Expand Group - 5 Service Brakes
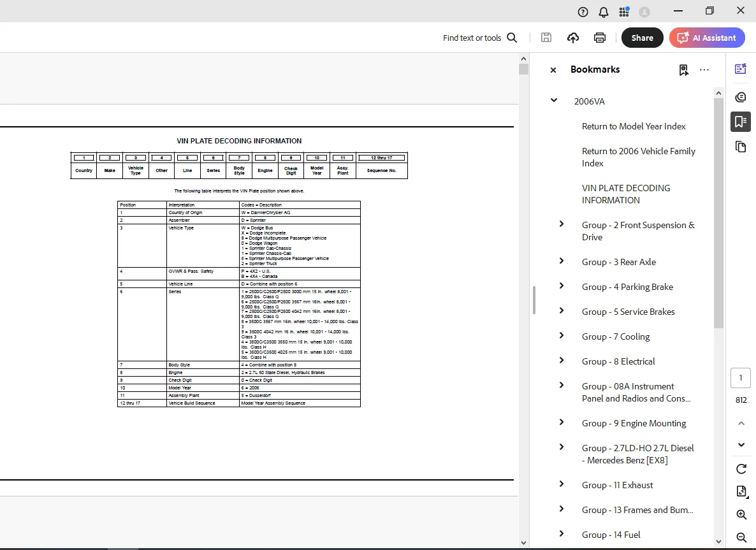756x550 pixels. [561, 310]
